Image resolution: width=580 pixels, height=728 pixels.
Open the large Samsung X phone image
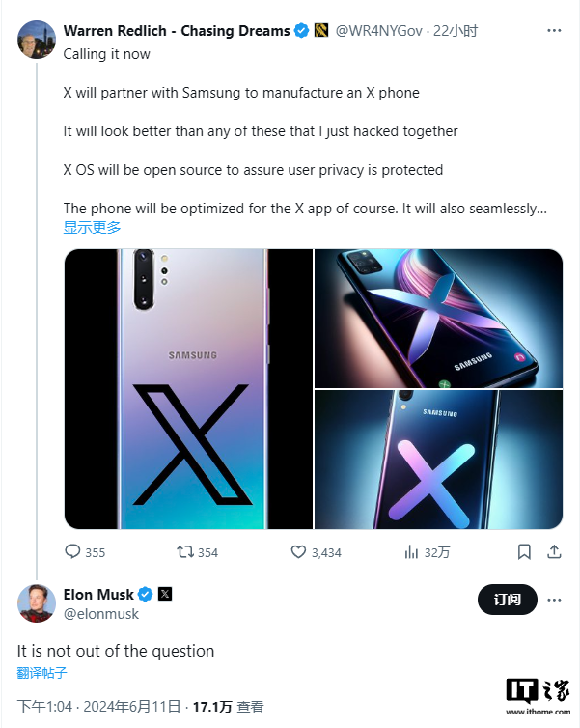pyautogui.click(x=188, y=389)
